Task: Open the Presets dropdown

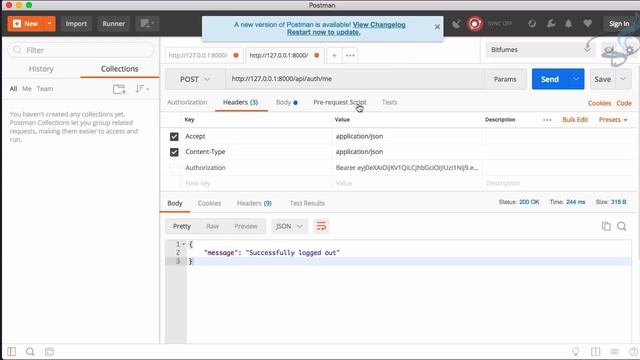Action: coord(613,120)
